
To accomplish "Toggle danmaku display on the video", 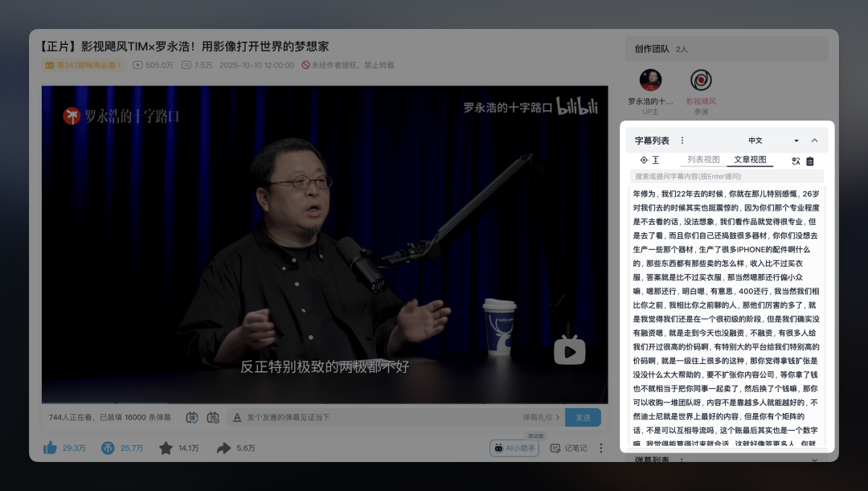I will coord(192,417).
